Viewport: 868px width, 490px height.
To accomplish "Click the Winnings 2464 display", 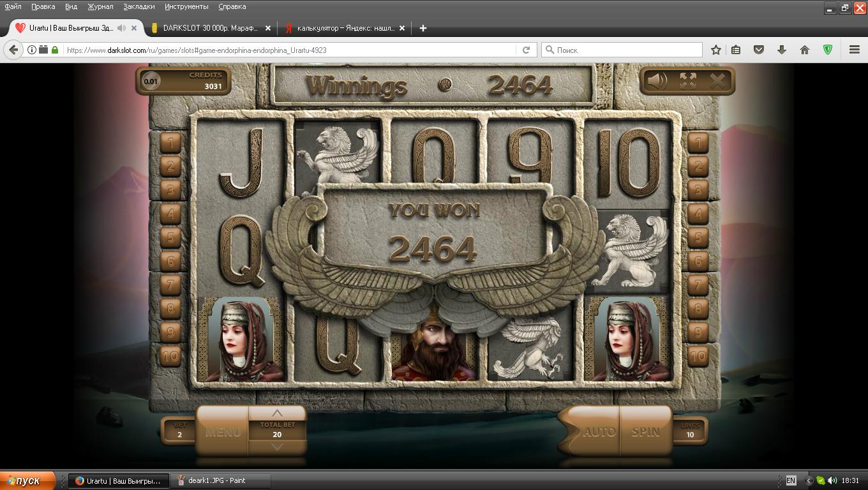I will point(432,85).
